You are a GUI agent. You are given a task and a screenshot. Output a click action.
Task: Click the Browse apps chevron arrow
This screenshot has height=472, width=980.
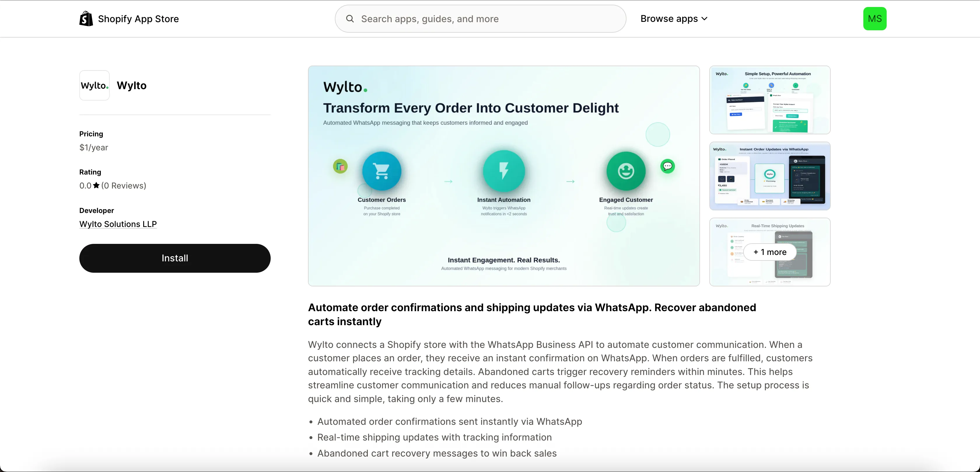tap(704, 19)
